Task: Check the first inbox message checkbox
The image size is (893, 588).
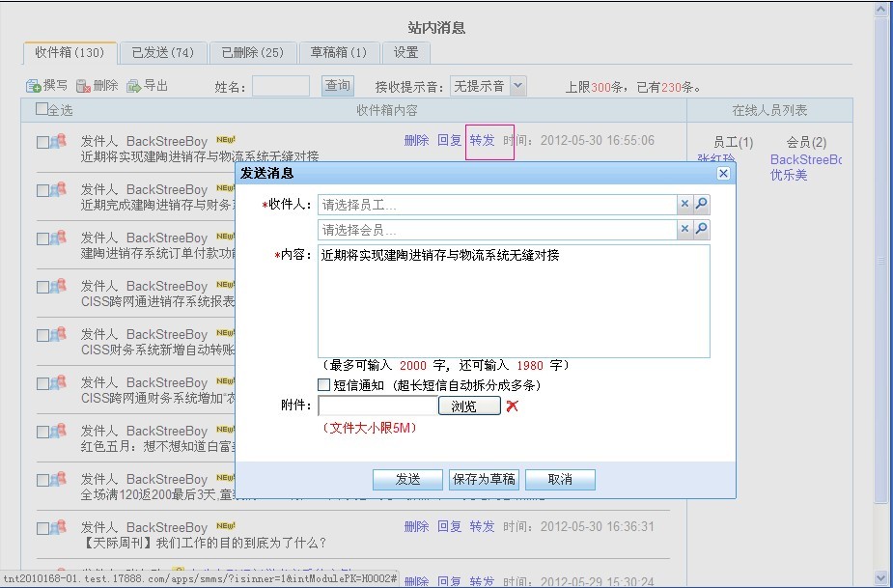Action: pos(42,142)
